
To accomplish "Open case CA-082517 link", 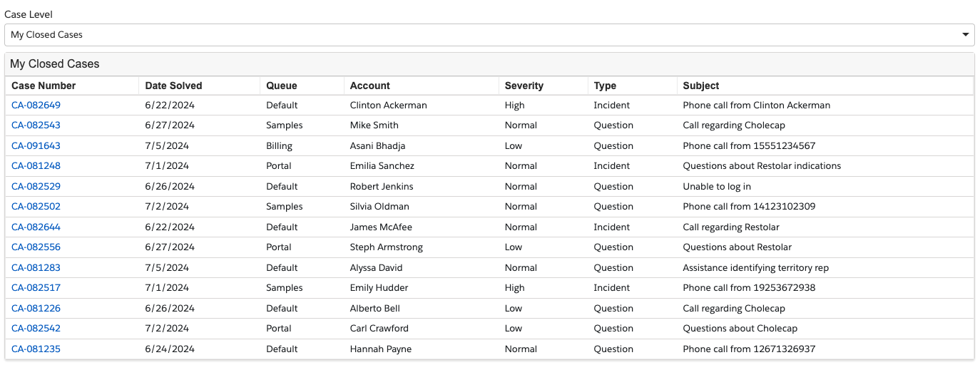I will [36, 287].
